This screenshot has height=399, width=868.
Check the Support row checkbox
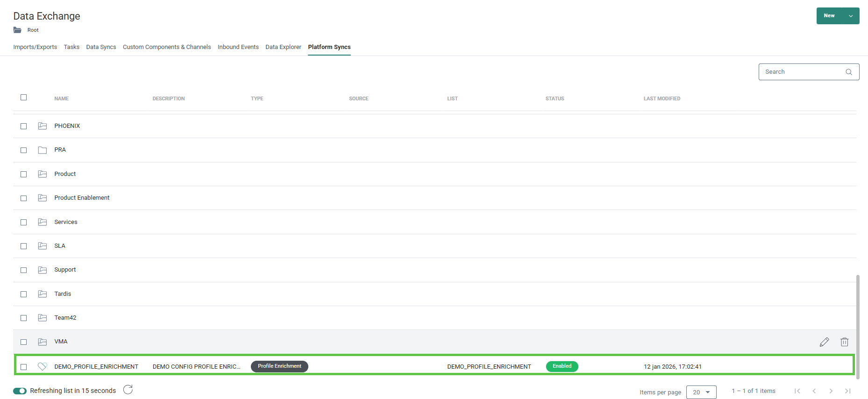pyautogui.click(x=24, y=270)
